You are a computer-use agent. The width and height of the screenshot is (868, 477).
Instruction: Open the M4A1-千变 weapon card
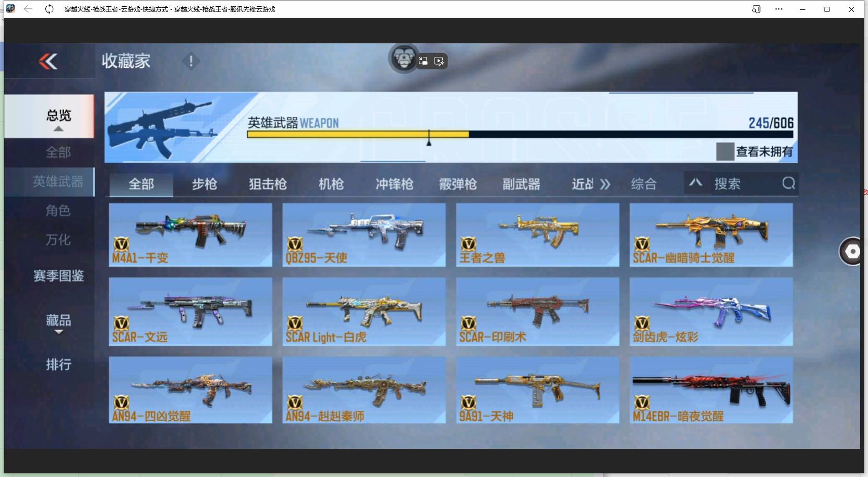pos(190,235)
